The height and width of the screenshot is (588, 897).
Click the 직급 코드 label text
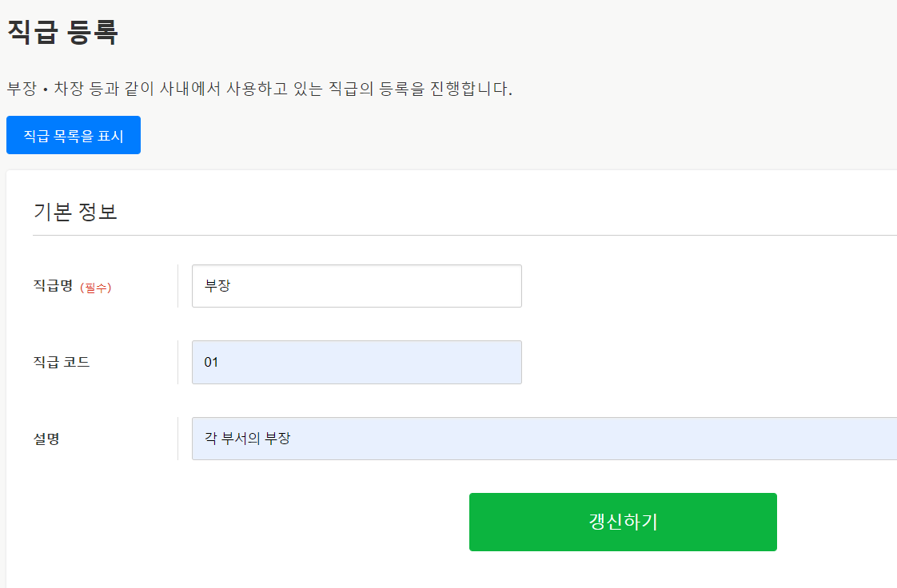(62, 362)
